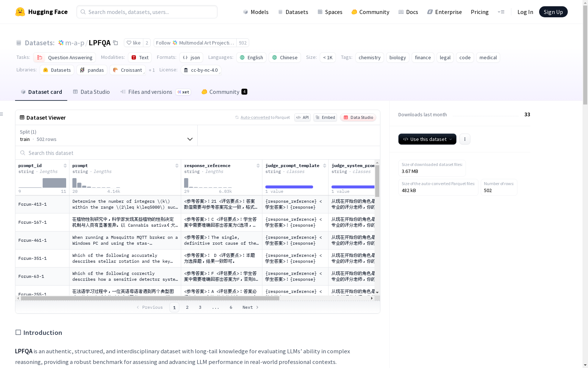This screenshot has width=588, height=368.
Task: Sort the prompt_id column
Action: [x=65, y=166]
